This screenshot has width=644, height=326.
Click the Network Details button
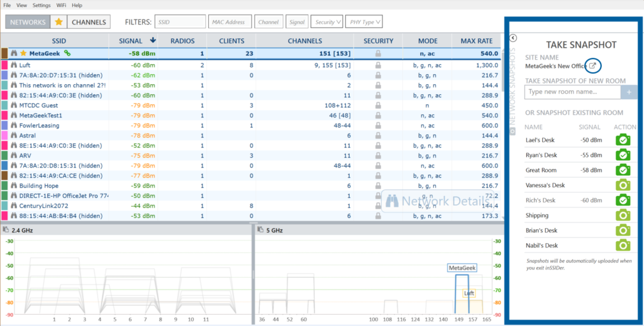pyautogui.click(x=438, y=201)
